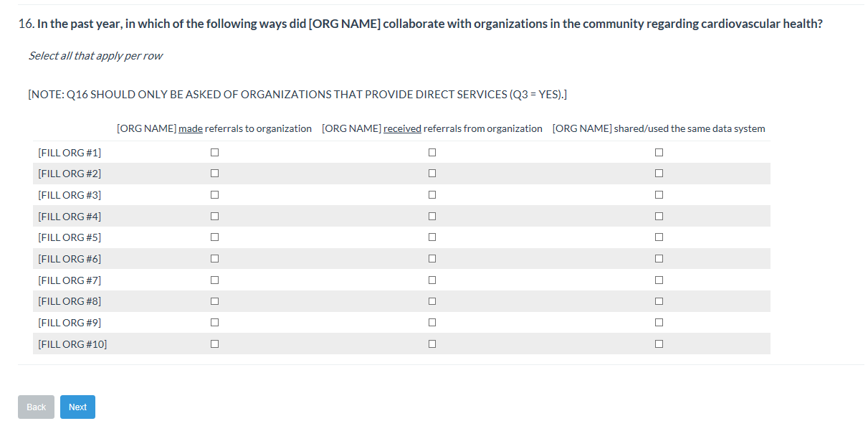
Task: Enable shared data system for ORG #10
Action: 659,344
